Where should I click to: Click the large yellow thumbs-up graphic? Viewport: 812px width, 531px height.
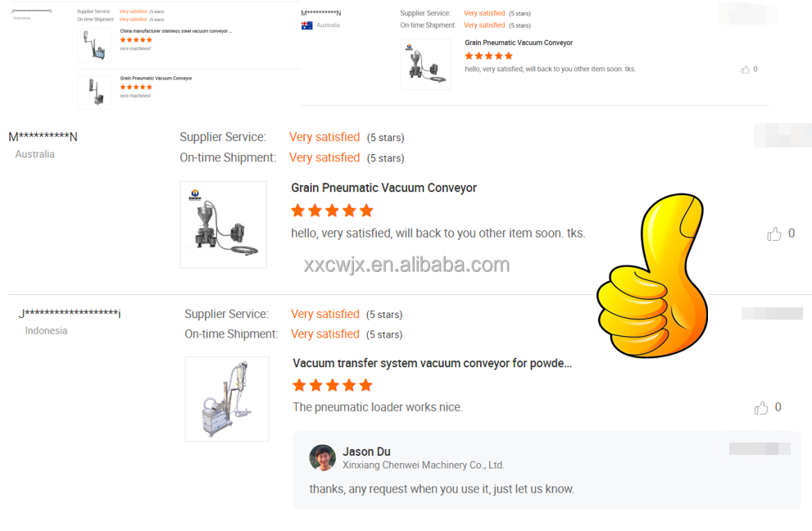tap(652, 275)
